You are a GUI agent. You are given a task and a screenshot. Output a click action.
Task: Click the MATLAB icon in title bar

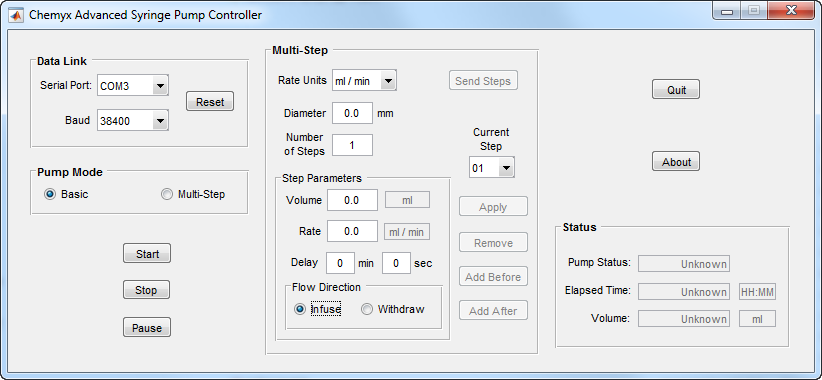click(x=17, y=15)
